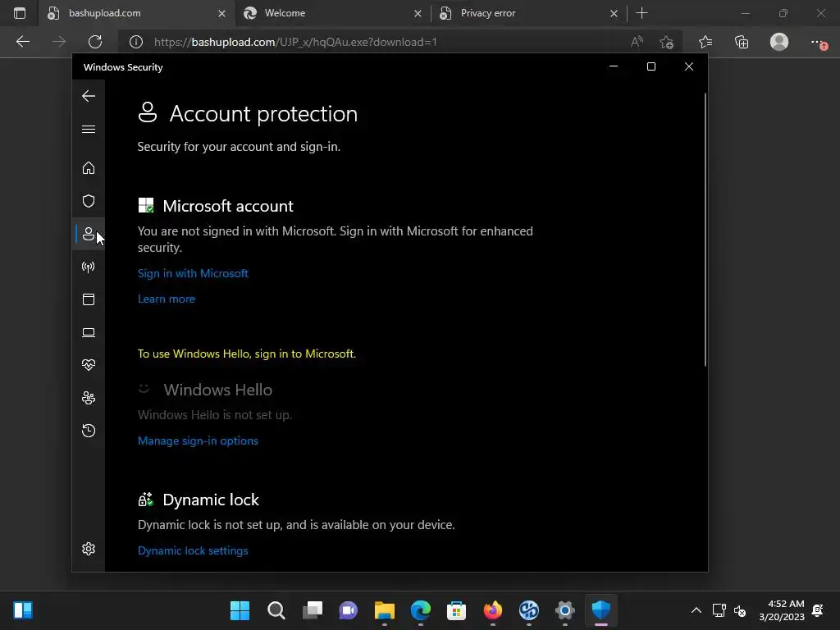Open notification center icon
This screenshot has height=630, width=840.
coord(818,610)
